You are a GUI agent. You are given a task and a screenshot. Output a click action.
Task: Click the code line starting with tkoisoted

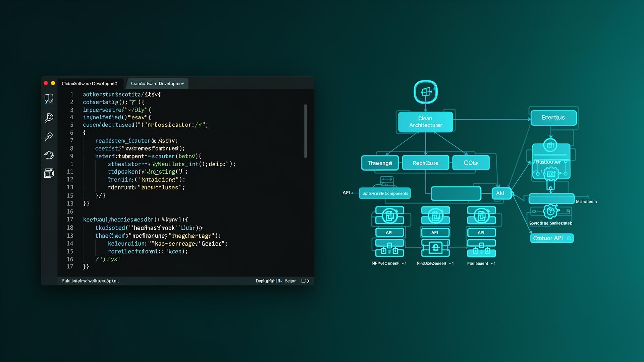tap(149, 228)
